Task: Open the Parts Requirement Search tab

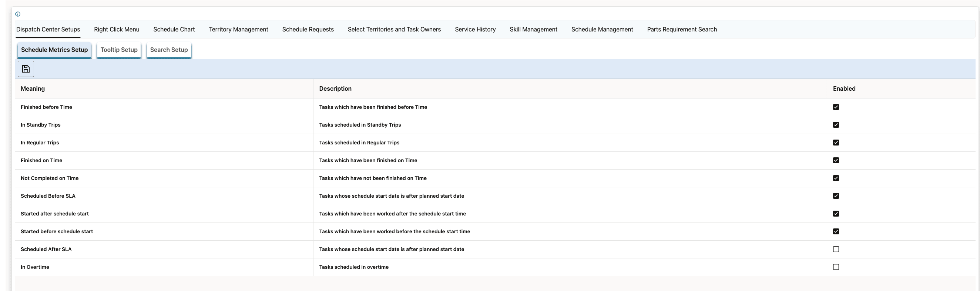Action: (x=682, y=29)
